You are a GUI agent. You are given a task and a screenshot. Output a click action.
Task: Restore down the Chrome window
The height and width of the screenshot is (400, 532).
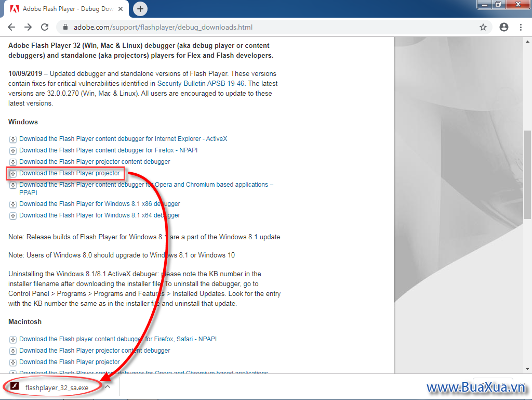pyautogui.click(x=498, y=4)
